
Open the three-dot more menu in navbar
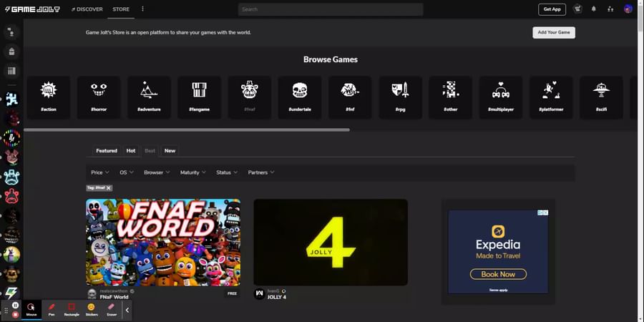[142, 9]
